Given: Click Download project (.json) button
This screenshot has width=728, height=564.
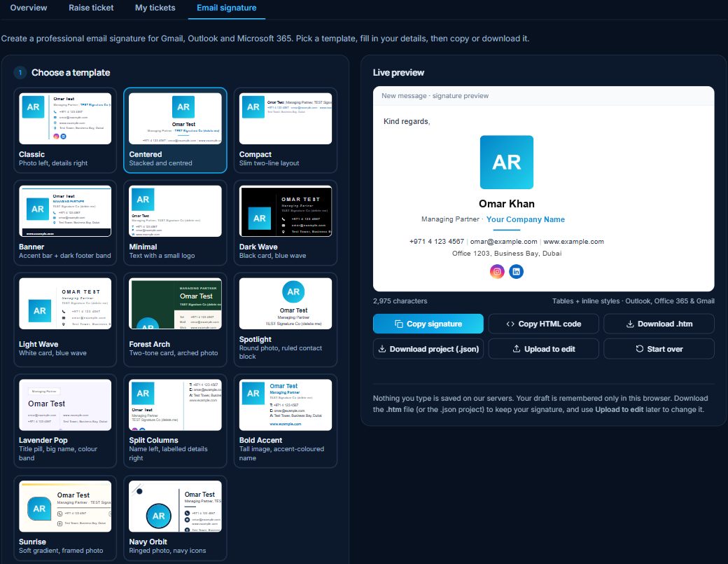Looking at the screenshot, I should [428, 349].
